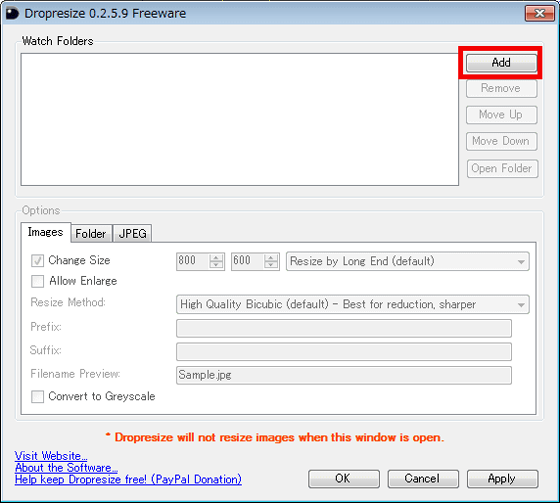
Task: Open the Visit Website link
Action: pyautogui.click(x=51, y=456)
